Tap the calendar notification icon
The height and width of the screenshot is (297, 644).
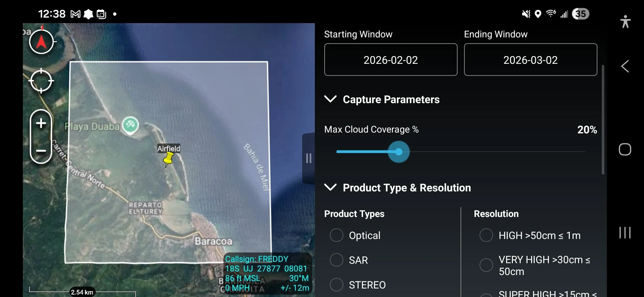[101, 14]
